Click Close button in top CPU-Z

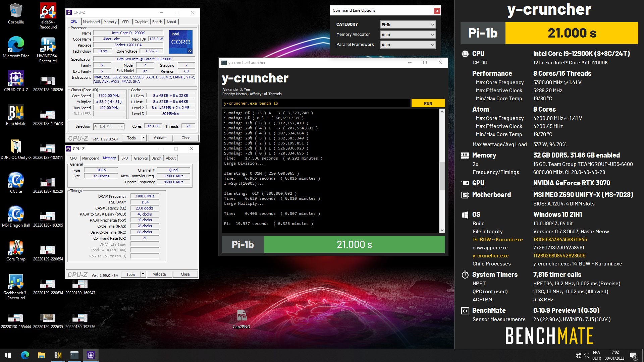point(186,138)
